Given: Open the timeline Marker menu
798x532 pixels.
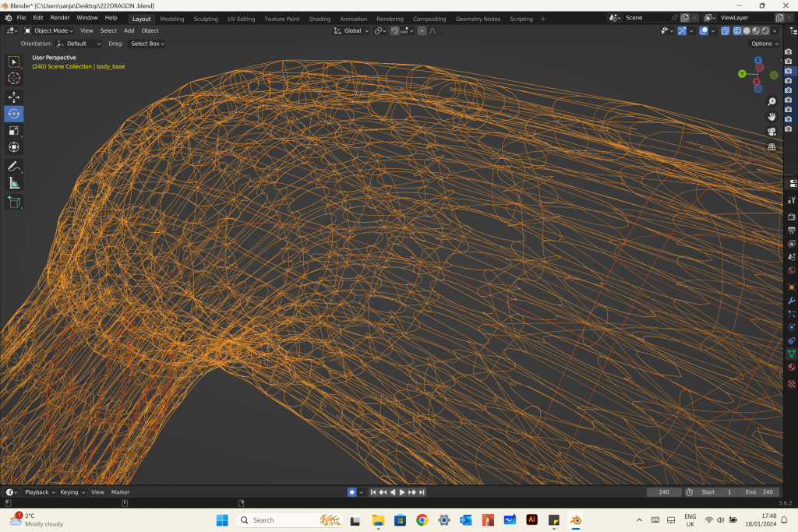Looking at the screenshot, I should 121,492.
